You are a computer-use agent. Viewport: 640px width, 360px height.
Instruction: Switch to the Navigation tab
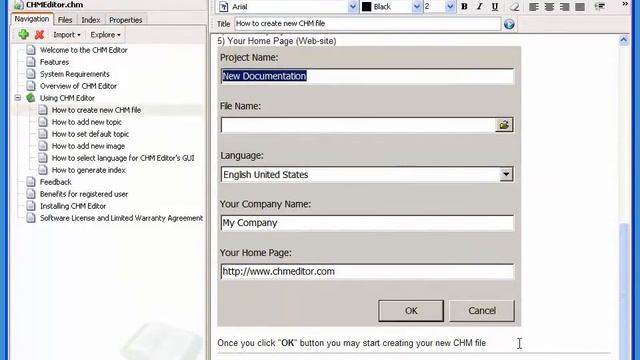[x=32, y=19]
